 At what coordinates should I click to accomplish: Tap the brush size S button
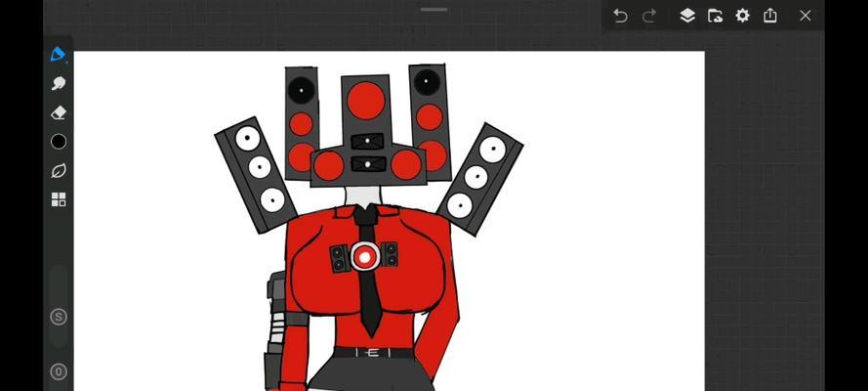pos(59,317)
